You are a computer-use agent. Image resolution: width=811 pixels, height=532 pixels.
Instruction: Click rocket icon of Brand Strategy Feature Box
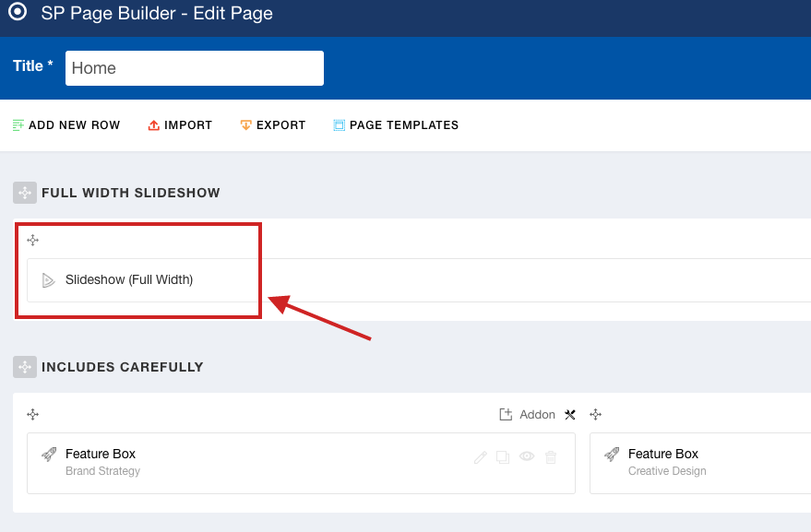(49, 455)
